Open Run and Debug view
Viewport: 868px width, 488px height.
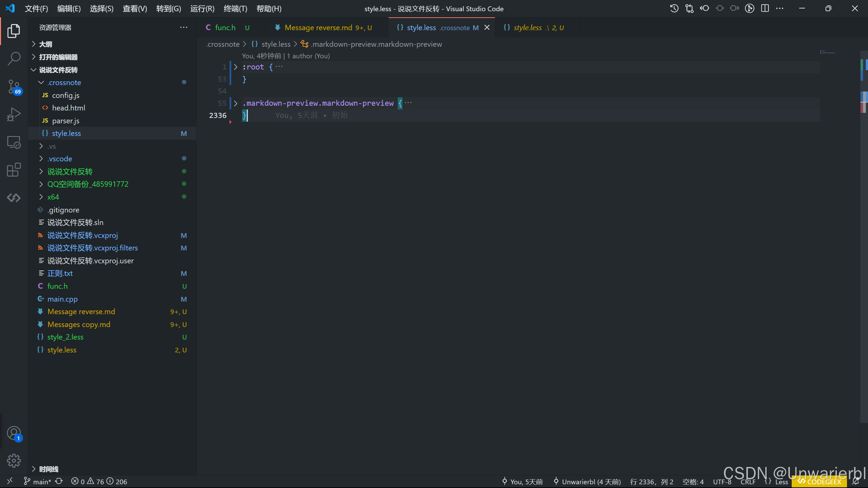coord(14,114)
